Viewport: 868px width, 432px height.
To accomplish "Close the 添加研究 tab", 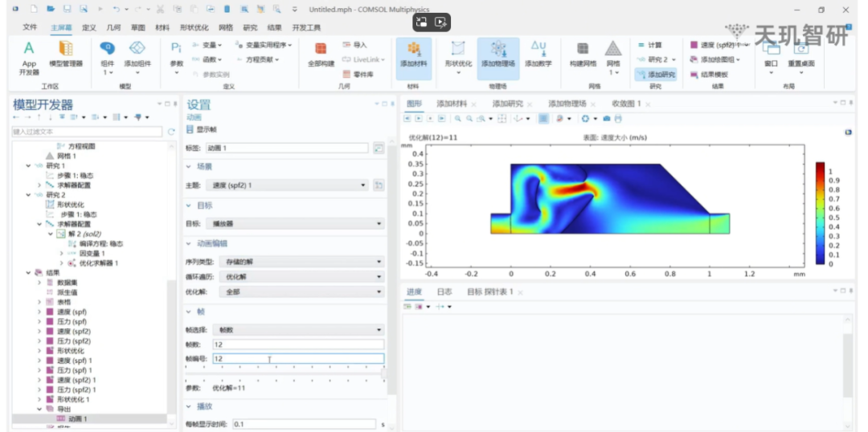I will 530,104.
